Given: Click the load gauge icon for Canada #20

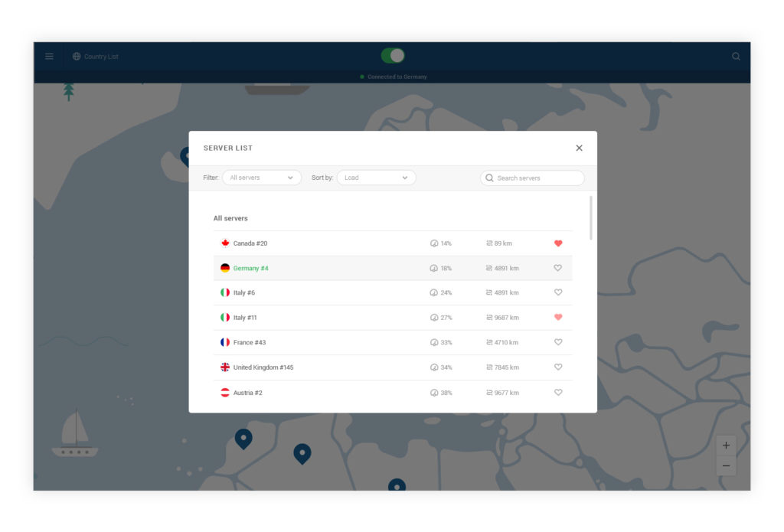Looking at the screenshot, I should click(x=434, y=243).
